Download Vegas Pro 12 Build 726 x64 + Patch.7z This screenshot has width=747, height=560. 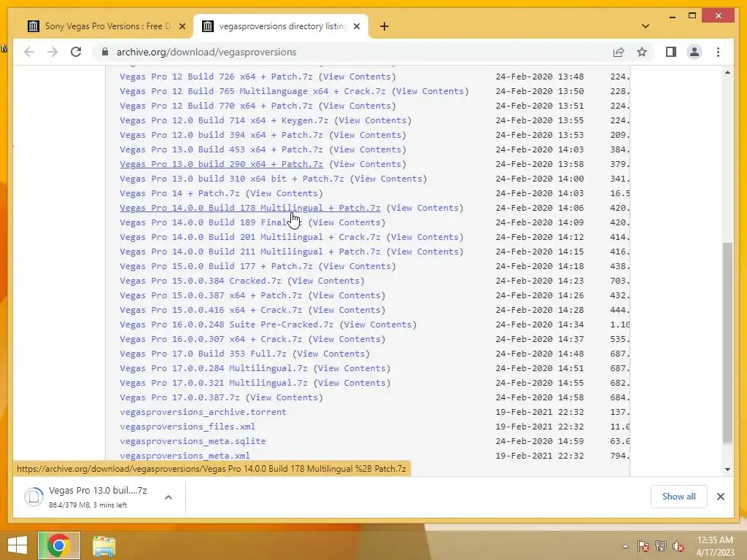pos(216,77)
